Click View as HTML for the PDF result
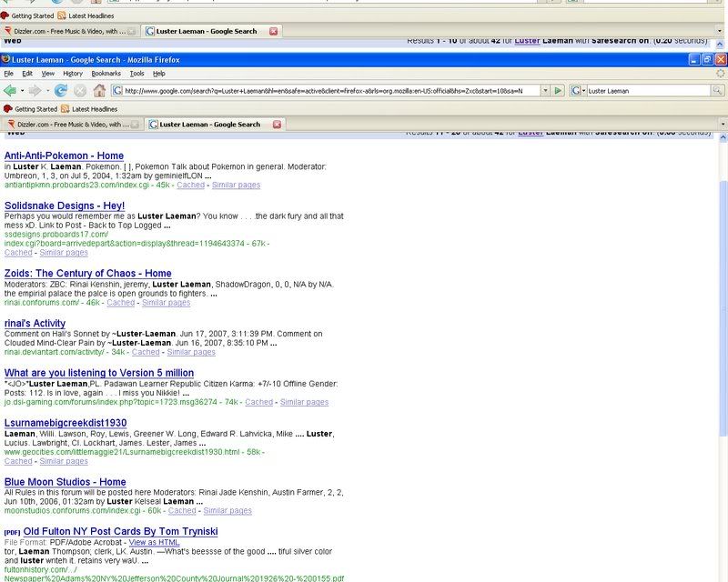 point(154,542)
